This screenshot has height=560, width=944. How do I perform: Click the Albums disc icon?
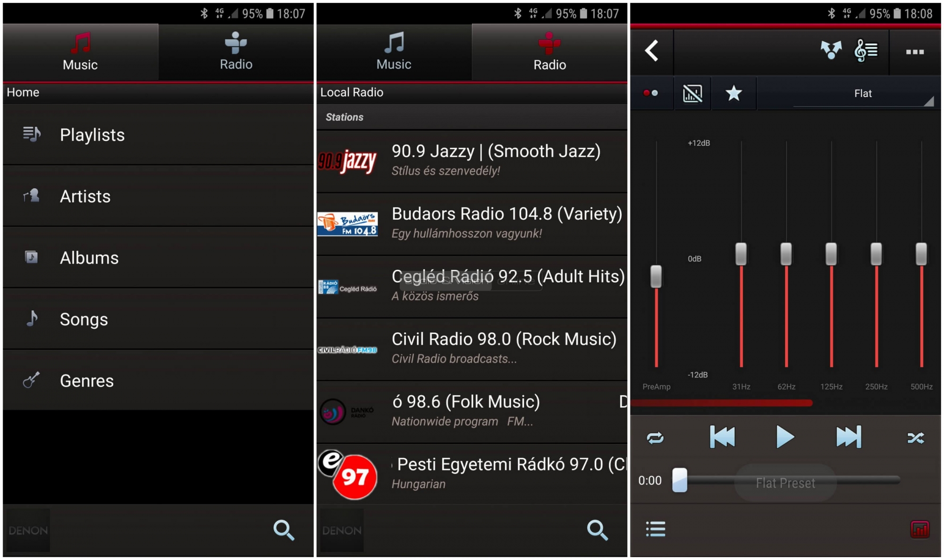[x=31, y=257]
